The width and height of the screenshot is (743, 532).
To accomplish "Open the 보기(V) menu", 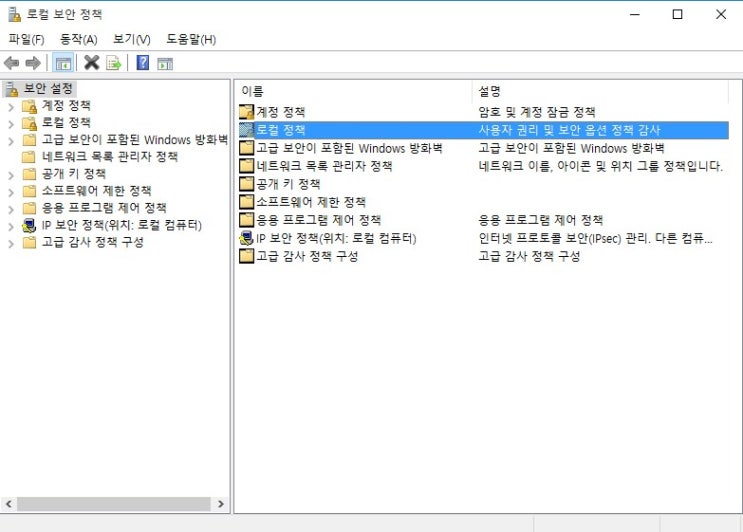I will point(132,39).
